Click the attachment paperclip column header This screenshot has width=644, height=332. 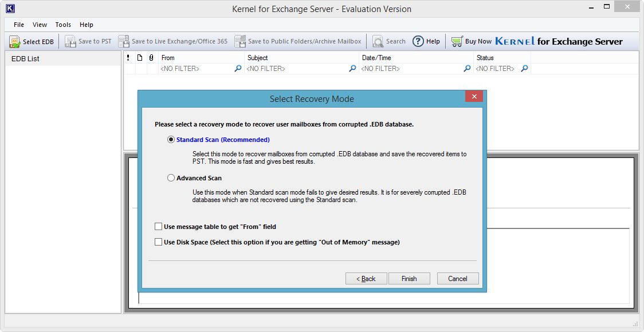point(151,58)
